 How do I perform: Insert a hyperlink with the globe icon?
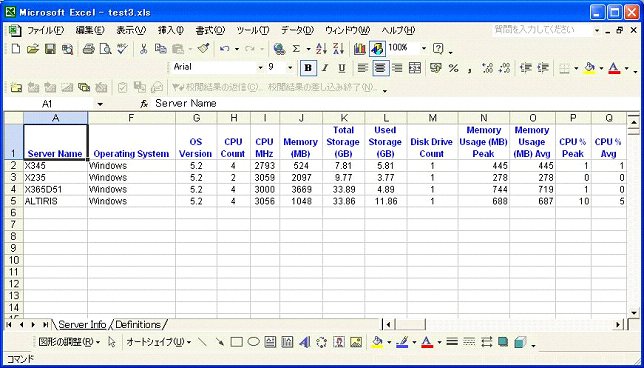tap(279, 49)
